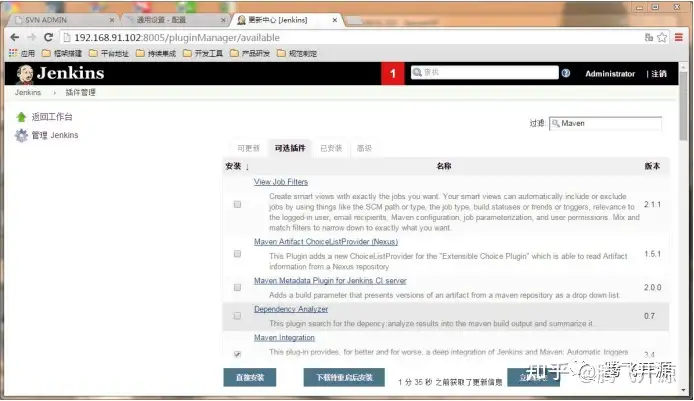This screenshot has width=694, height=401.
Task: Open the Maven Artifact ChoiceListProvider (Nexus) link
Action: [x=326, y=242]
